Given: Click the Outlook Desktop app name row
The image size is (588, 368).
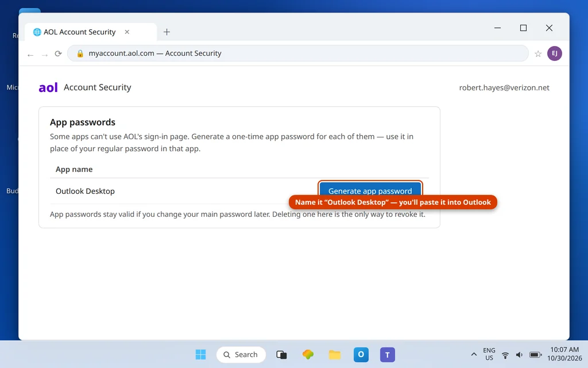Looking at the screenshot, I should pyautogui.click(x=239, y=191).
